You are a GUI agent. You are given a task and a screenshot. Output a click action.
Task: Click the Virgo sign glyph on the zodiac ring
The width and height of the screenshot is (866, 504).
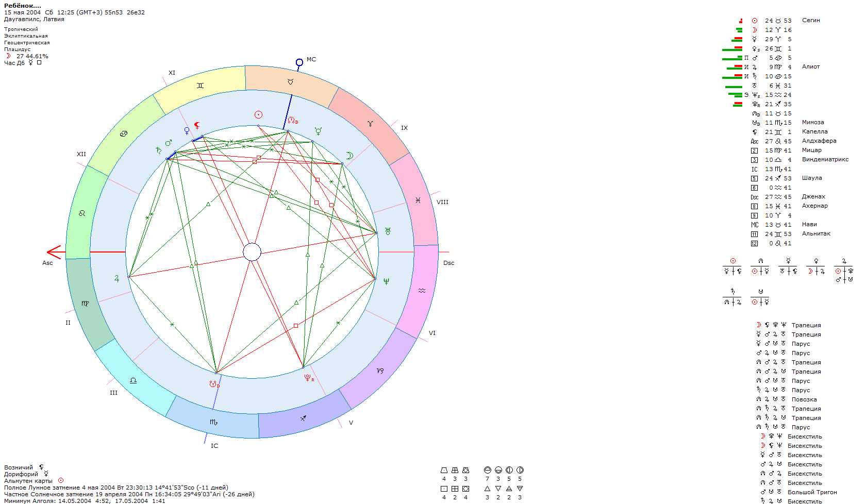[85, 304]
